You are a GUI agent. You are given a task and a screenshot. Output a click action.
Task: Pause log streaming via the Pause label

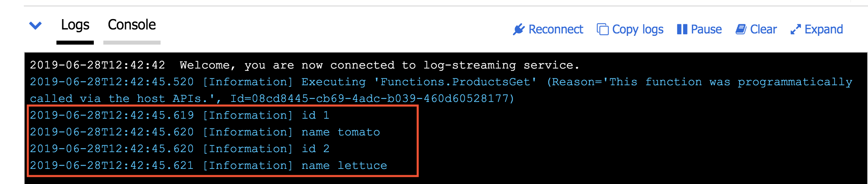point(706,29)
